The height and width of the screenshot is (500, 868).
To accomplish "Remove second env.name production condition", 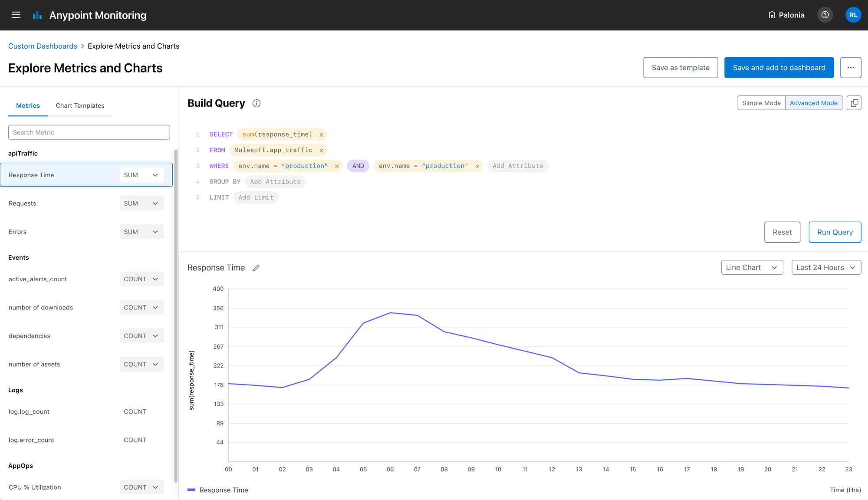I will coord(477,166).
